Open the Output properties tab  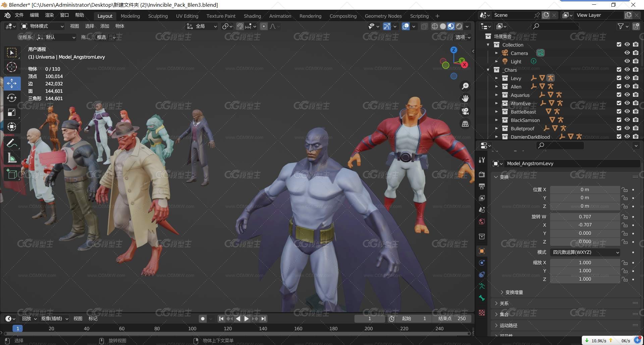click(x=482, y=186)
